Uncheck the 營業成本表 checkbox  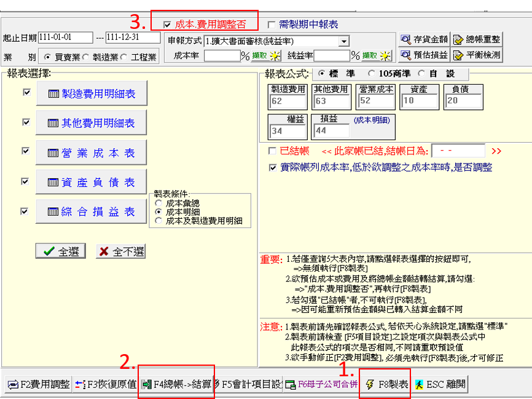tap(25, 151)
